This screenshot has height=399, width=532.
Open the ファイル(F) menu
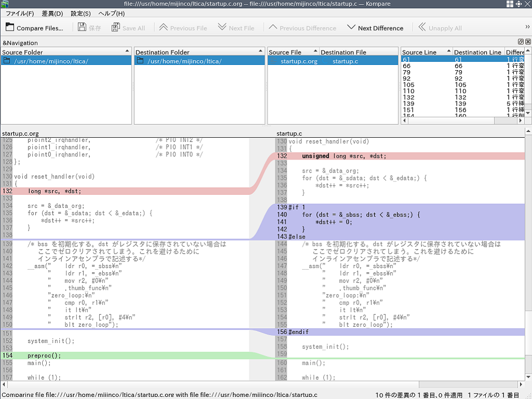tap(20, 13)
